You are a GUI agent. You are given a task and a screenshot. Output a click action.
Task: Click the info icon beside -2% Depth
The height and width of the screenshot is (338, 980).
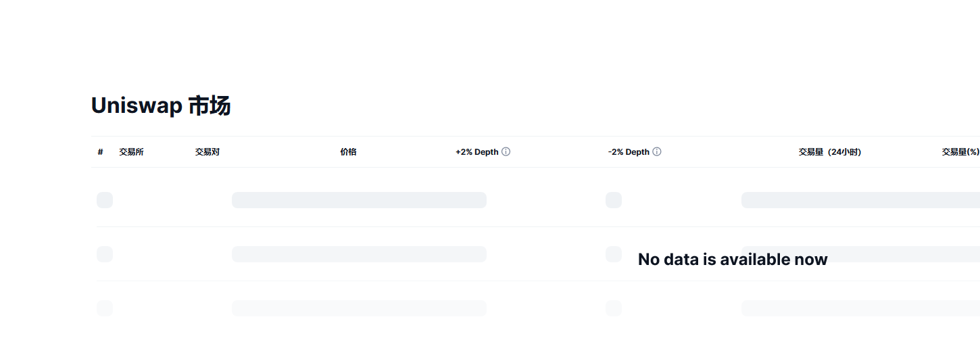point(657,152)
